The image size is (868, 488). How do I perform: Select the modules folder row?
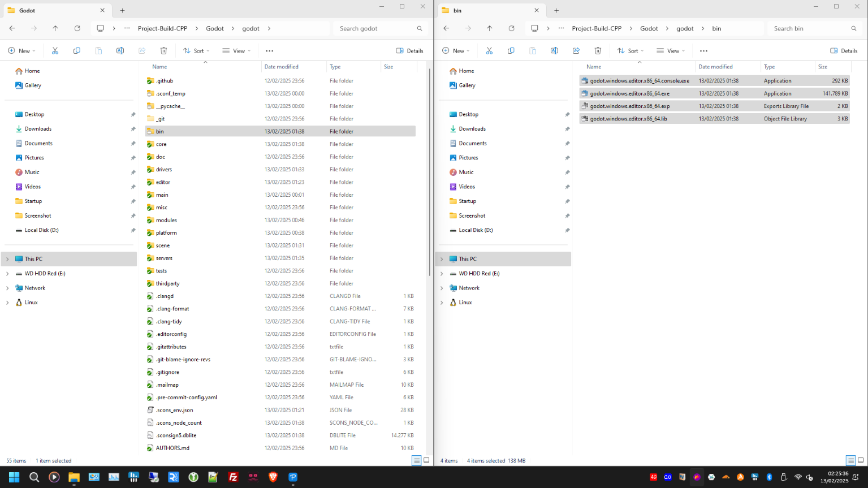[x=280, y=220]
